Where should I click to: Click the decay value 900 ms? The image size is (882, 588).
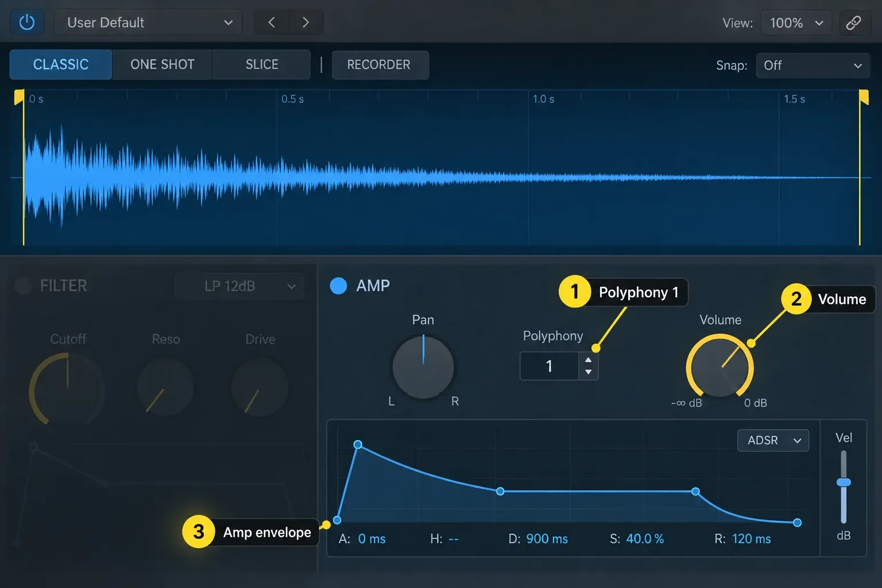click(x=547, y=539)
